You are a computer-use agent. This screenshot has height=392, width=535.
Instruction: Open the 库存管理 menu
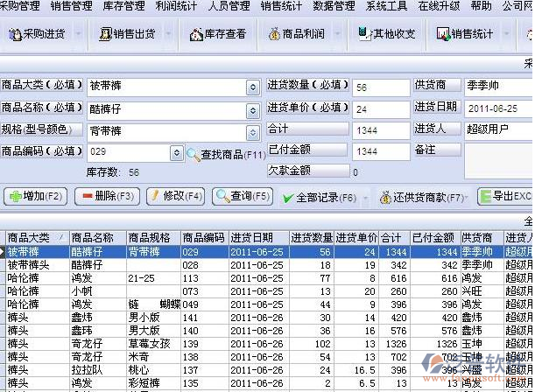(123, 6)
